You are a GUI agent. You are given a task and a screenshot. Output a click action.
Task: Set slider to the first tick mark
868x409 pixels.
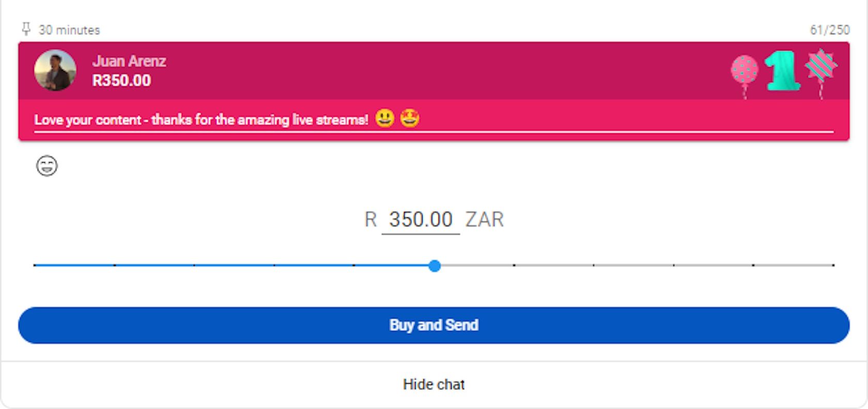[35, 265]
